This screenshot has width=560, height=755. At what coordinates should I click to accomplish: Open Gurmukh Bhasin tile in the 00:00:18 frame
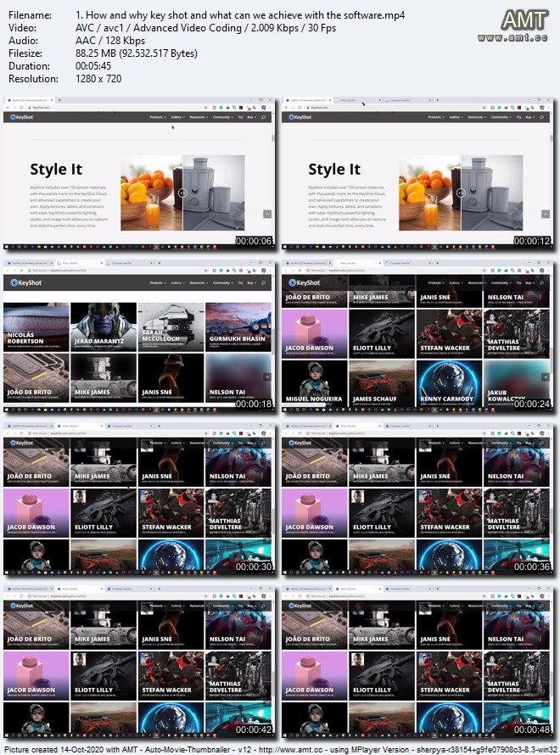[238, 327]
